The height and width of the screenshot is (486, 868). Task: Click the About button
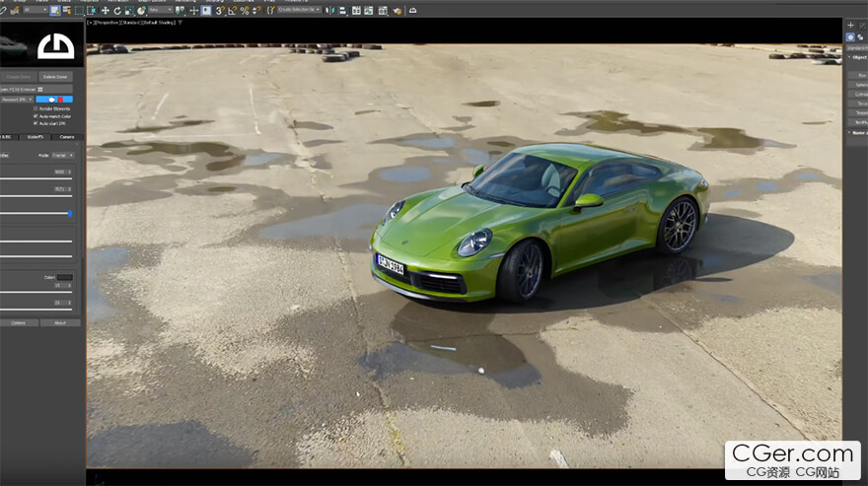pos(60,322)
